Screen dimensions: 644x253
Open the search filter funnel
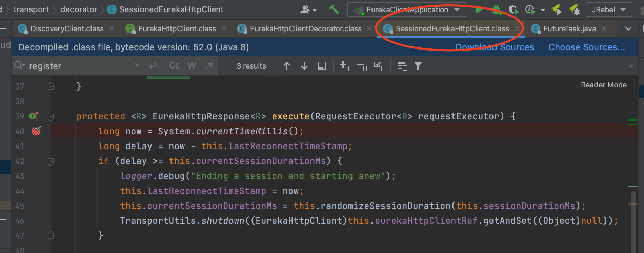click(x=418, y=66)
